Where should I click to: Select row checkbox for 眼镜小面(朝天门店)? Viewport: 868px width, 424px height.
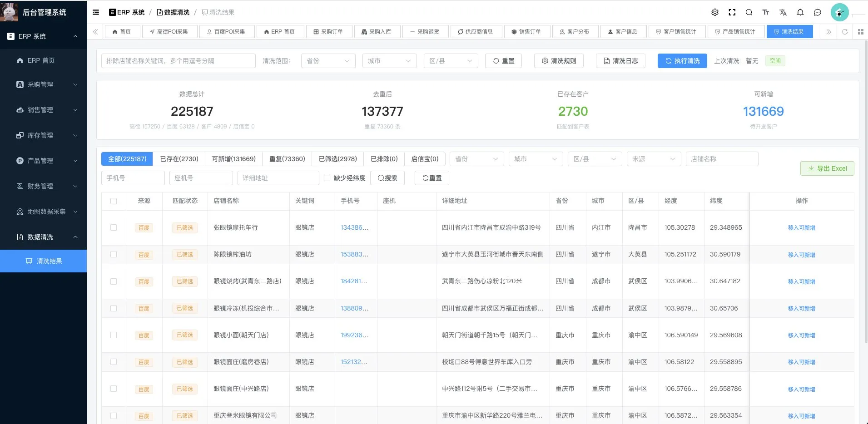[114, 335]
